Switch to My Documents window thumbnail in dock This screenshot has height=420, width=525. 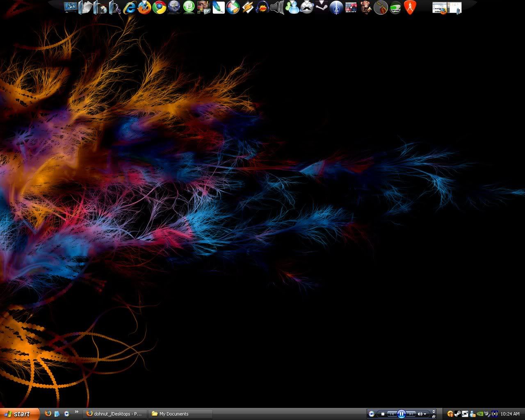(x=454, y=8)
